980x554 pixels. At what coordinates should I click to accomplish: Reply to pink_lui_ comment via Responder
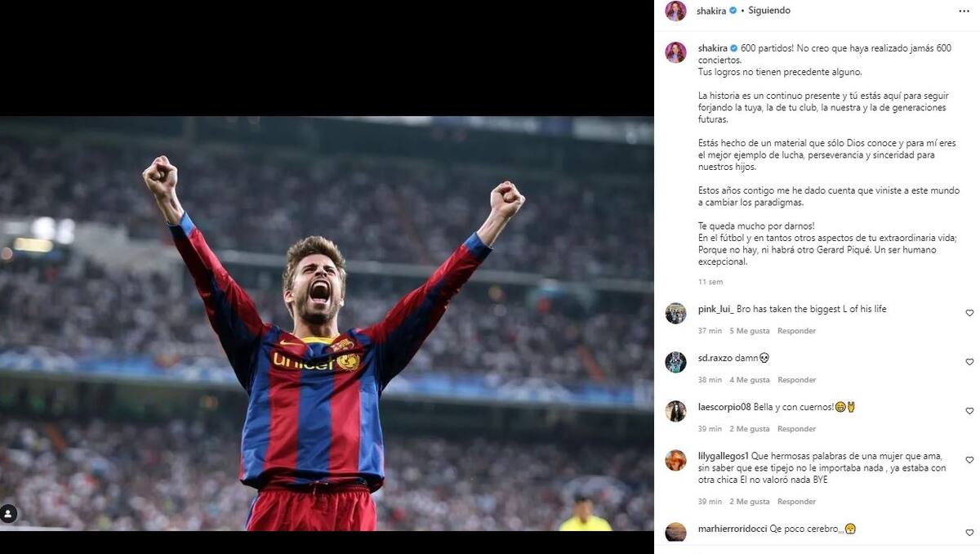click(796, 331)
